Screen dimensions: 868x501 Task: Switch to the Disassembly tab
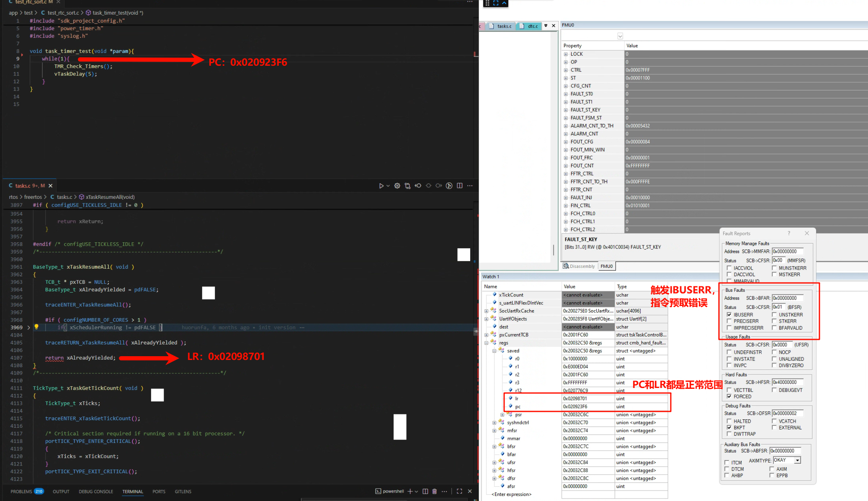(x=579, y=266)
